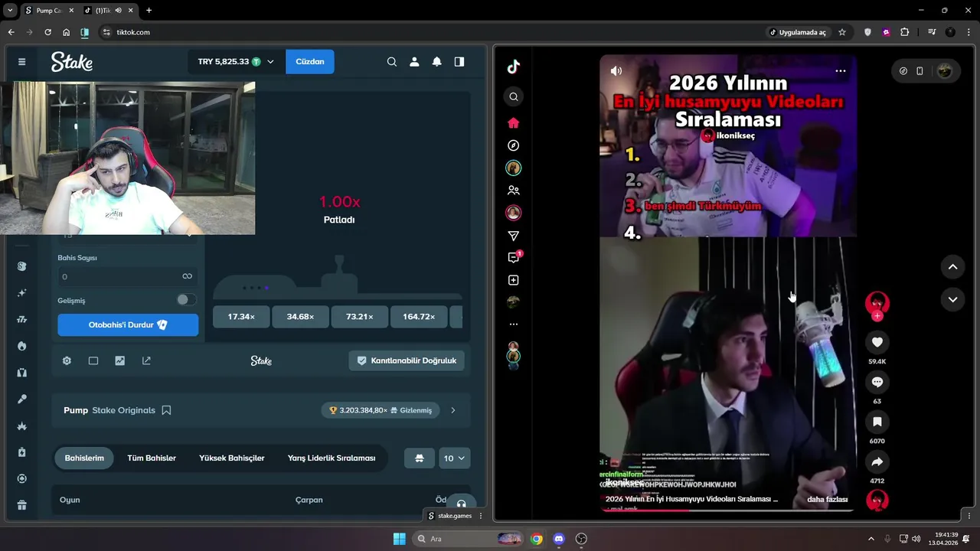Select the 164.72× multiplier chip
This screenshot has height=551, width=980.
tap(419, 317)
